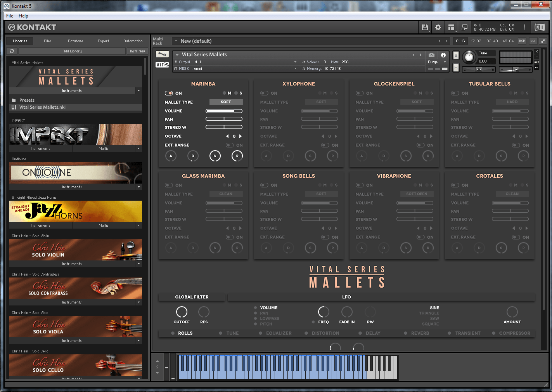The width and height of the screenshot is (552, 392).
Task: Switch to Database tab
Action: coord(76,41)
